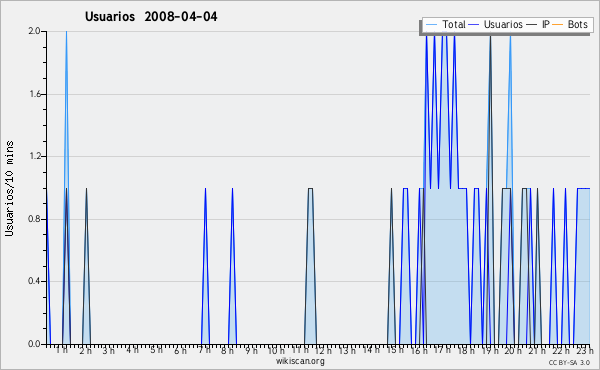Screen dimensions: 600x370
Task: Click the '11 h' x-axis label
Action: click(300, 350)
